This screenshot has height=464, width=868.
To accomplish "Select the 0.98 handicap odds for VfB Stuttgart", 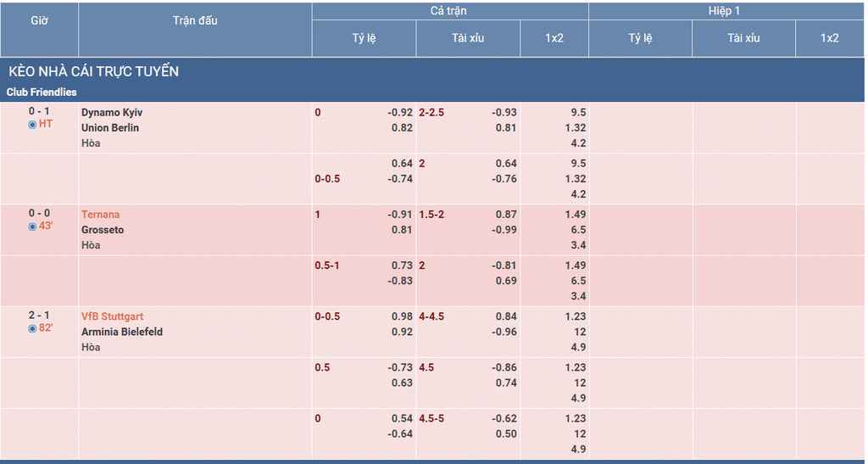I will coord(402,316).
